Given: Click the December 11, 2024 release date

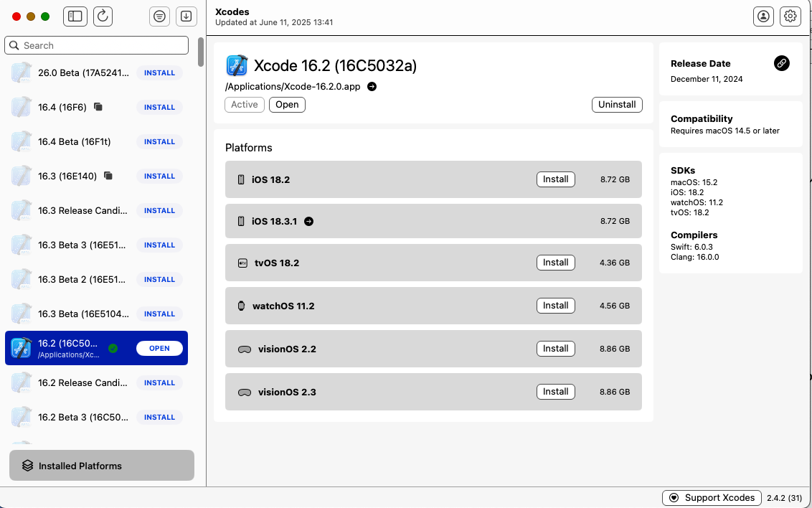Looking at the screenshot, I should click(707, 79).
